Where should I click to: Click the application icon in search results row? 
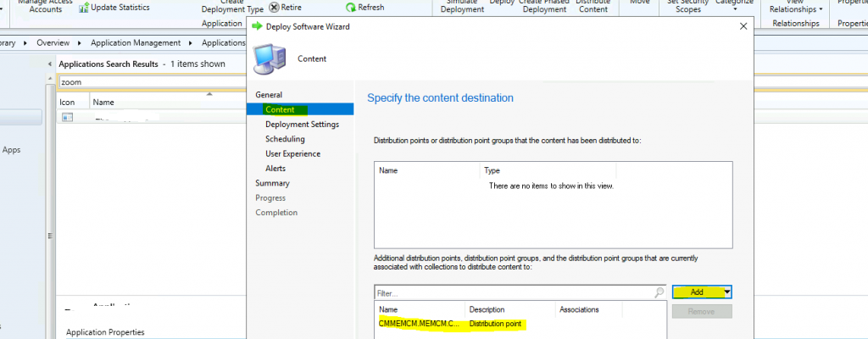[68, 117]
